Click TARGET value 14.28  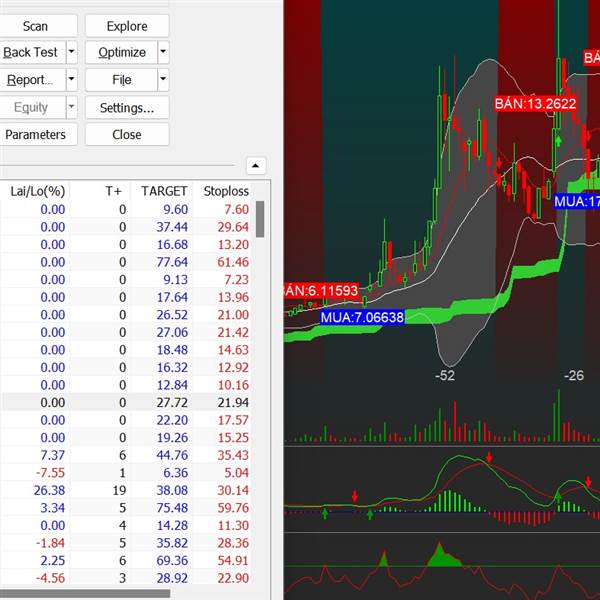[x=172, y=525]
